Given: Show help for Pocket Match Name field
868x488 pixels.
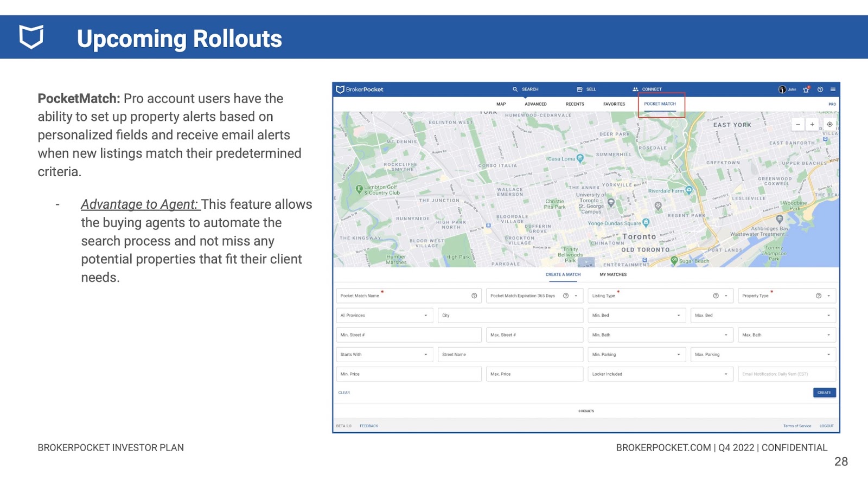Looking at the screenshot, I should [474, 296].
